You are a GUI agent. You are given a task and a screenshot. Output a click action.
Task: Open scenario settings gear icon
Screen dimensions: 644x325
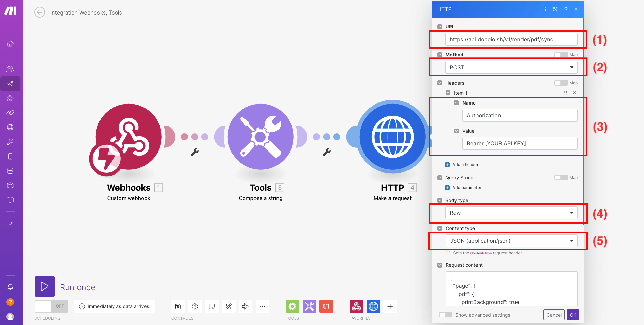(195, 306)
